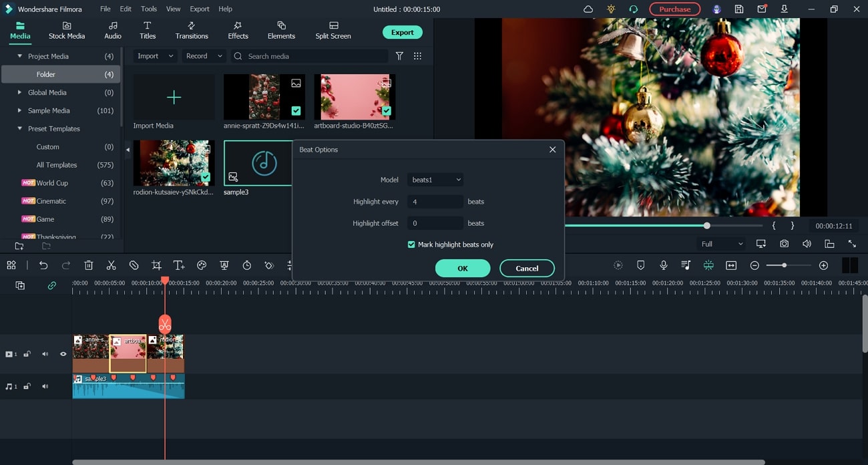868x465 pixels.
Task: Hide video track 1 with eye icon
Action: (63, 354)
